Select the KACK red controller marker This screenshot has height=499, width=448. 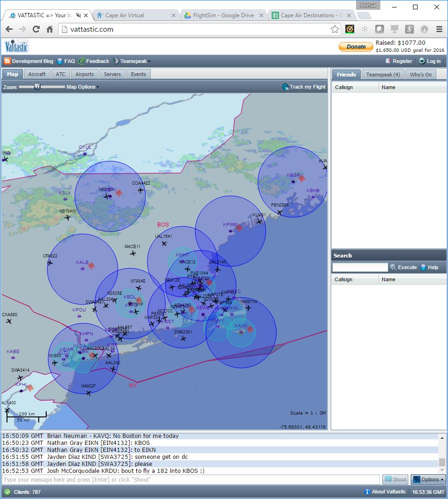click(x=250, y=329)
